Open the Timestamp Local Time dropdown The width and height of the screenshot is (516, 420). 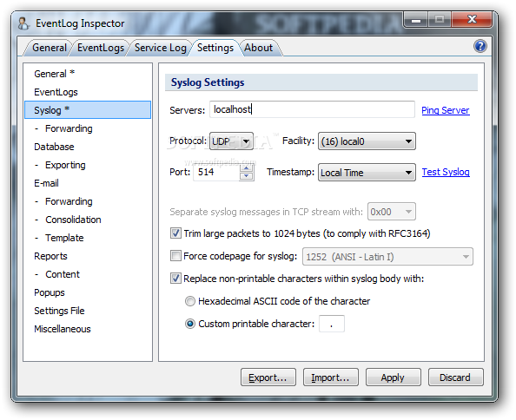[367, 173]
